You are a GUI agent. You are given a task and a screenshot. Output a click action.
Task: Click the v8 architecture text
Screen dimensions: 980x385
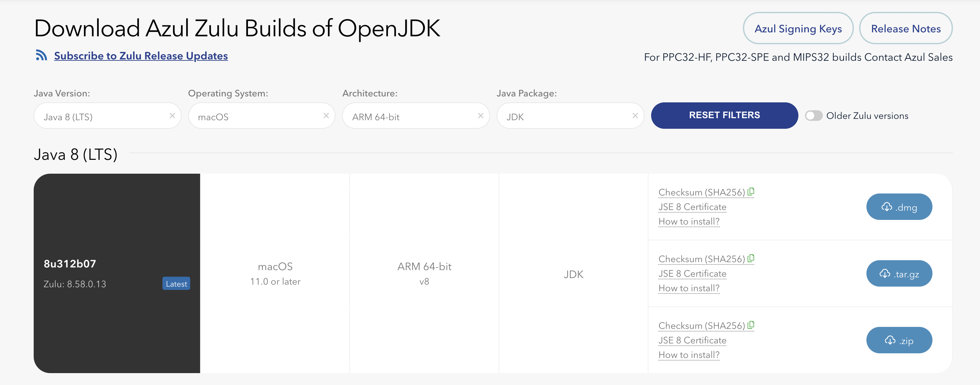tap(424, 282)
